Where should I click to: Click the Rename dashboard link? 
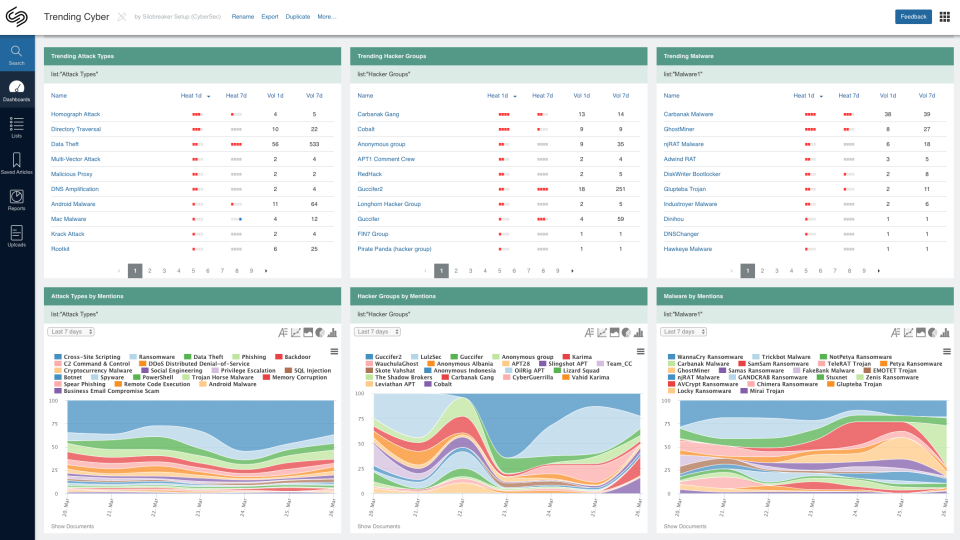pyautogui.click(x=242, y=17)
